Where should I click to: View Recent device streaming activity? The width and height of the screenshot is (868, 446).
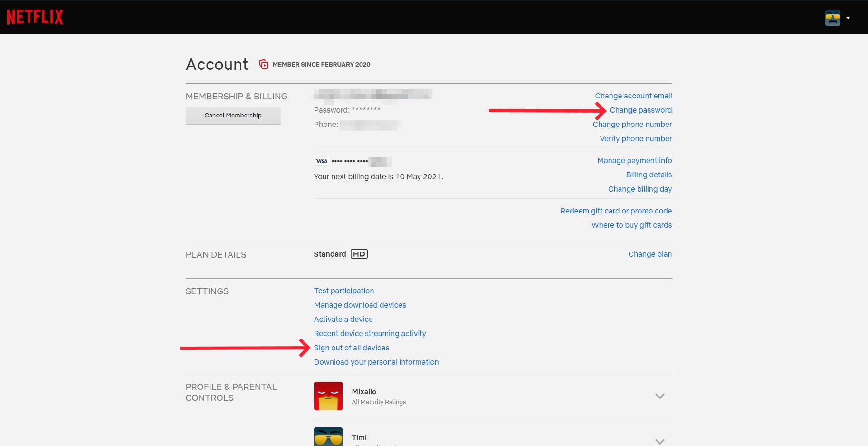[370, 333]
